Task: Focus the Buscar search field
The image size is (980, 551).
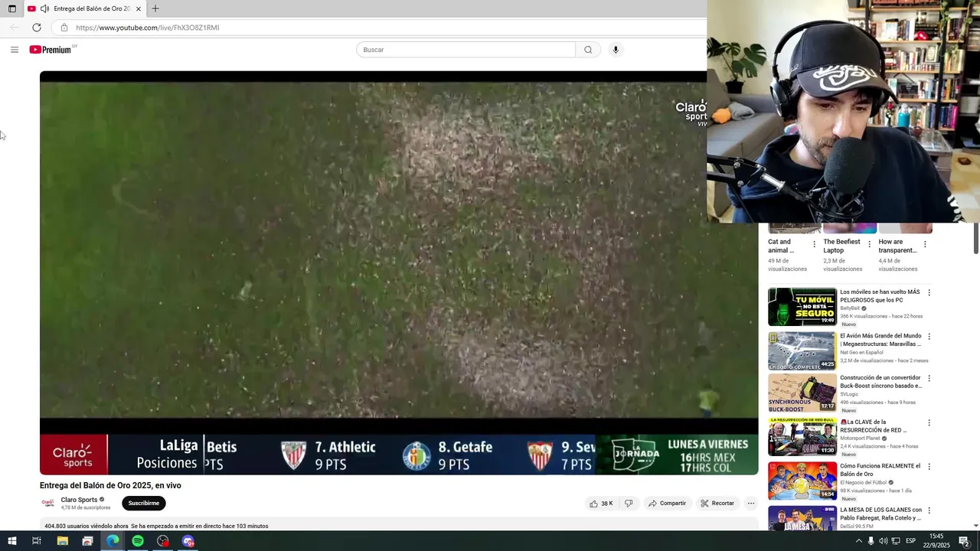Action: pyautogui.click(x=465, y=50)
